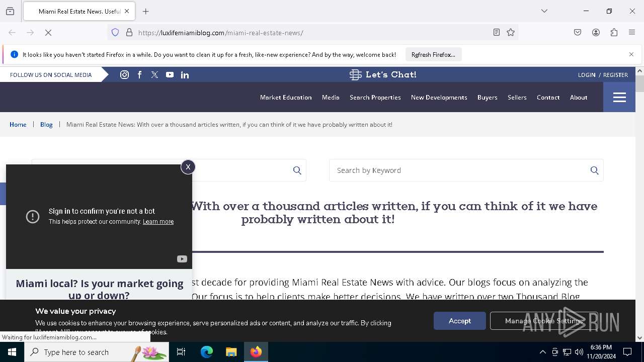The height and width of the screenshot is (362, 644).
Task: Show hidden tray icons chevron
Action: click(542, 352)
